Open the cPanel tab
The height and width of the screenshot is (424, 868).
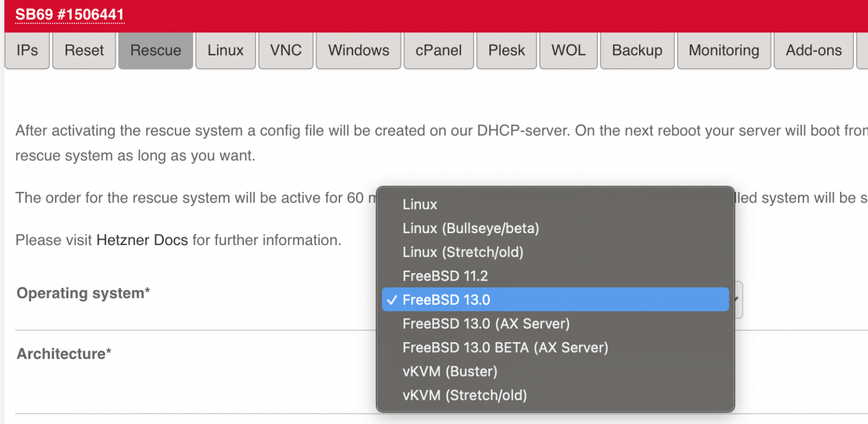(x=439, y=50)
